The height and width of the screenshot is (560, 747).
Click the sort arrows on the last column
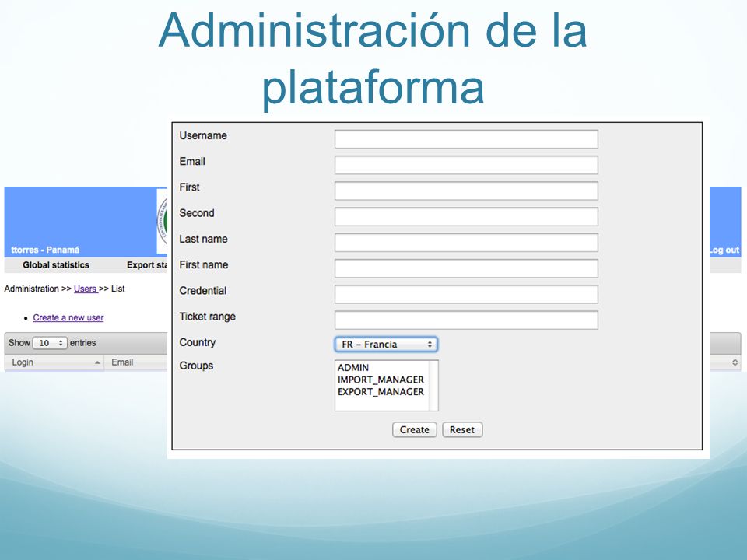pos(735,362)
